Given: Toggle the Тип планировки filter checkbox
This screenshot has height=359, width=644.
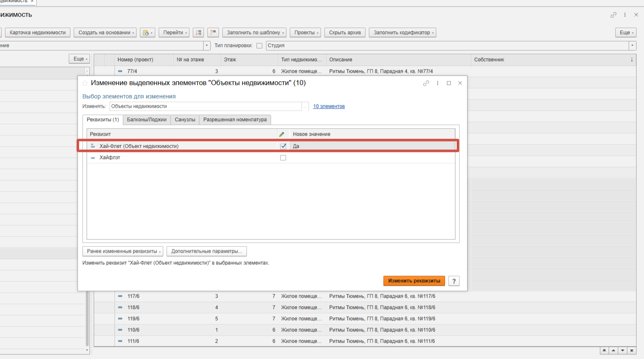Looking at the screenshot, I should [x=259, y=46].
